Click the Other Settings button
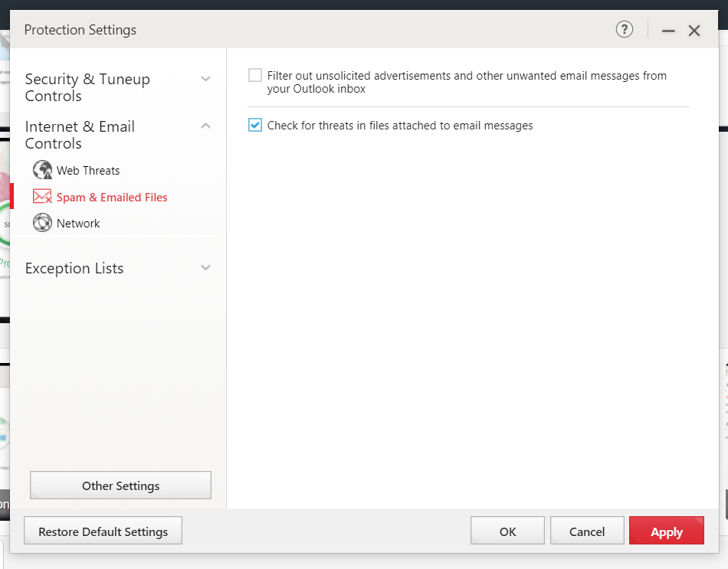This screenshot has height=569, width=728. tap(120, 486)
